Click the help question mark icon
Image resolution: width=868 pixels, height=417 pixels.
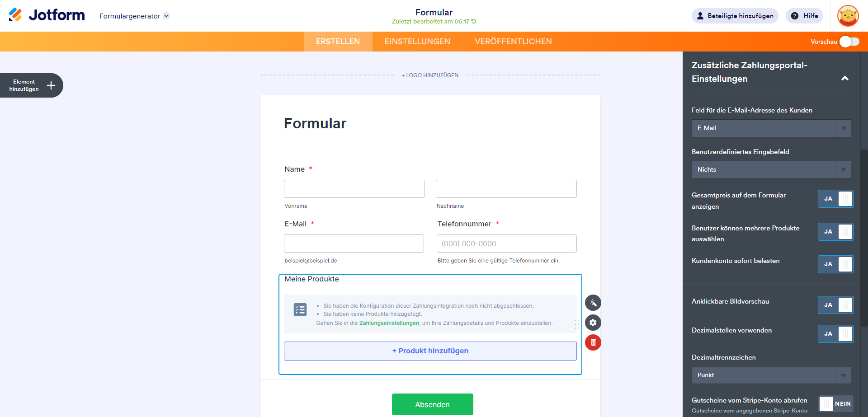click(x=795, y=16)
